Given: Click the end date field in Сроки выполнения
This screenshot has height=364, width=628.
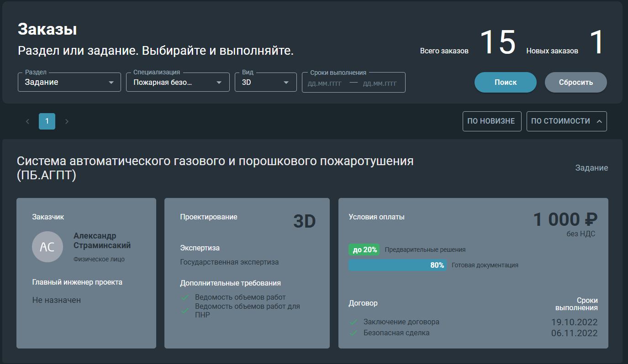Looking at the screenshot, I should pos(380,83).
